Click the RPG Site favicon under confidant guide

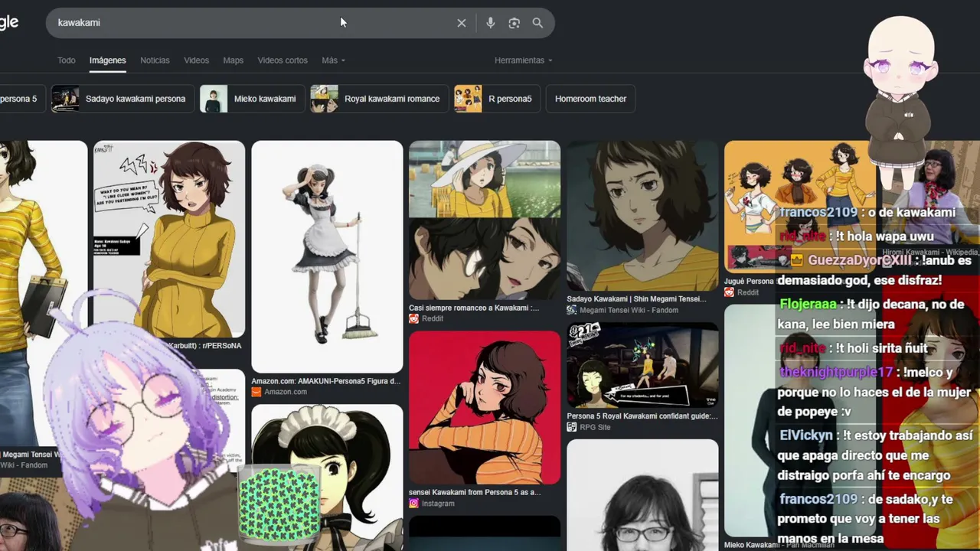[x=571, y=427]
